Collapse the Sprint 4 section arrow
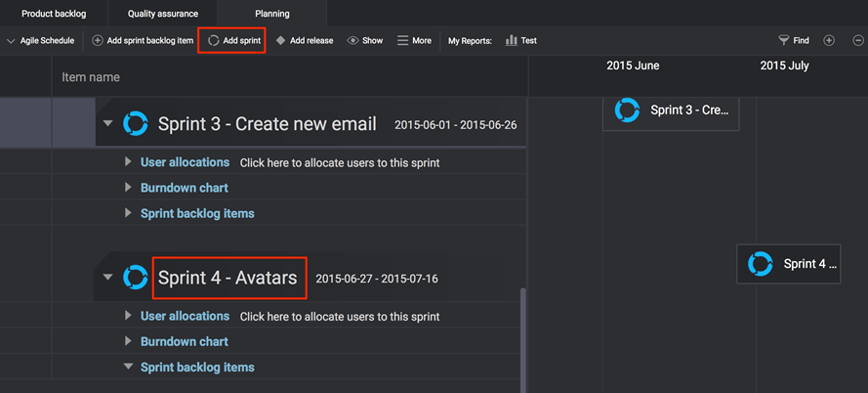 click(108, 278)
